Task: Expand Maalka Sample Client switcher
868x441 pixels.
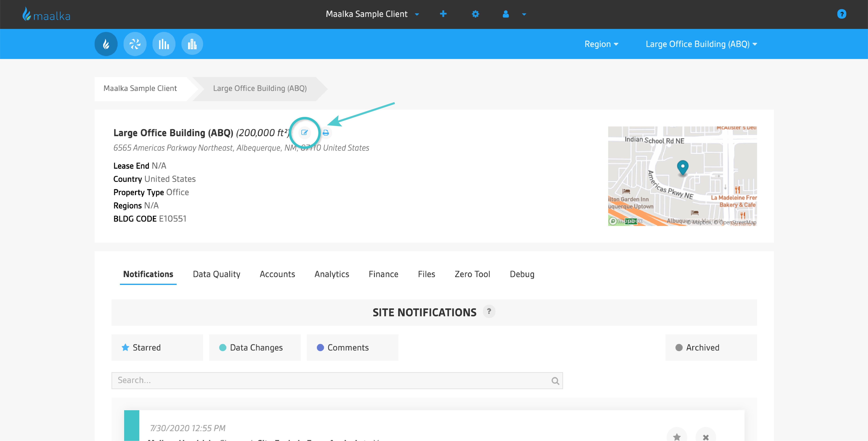Action: click(372, 14)
